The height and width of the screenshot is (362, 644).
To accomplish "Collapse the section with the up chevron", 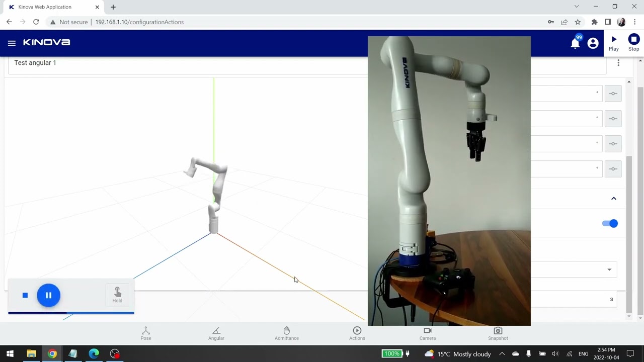I will coord(613,199).
